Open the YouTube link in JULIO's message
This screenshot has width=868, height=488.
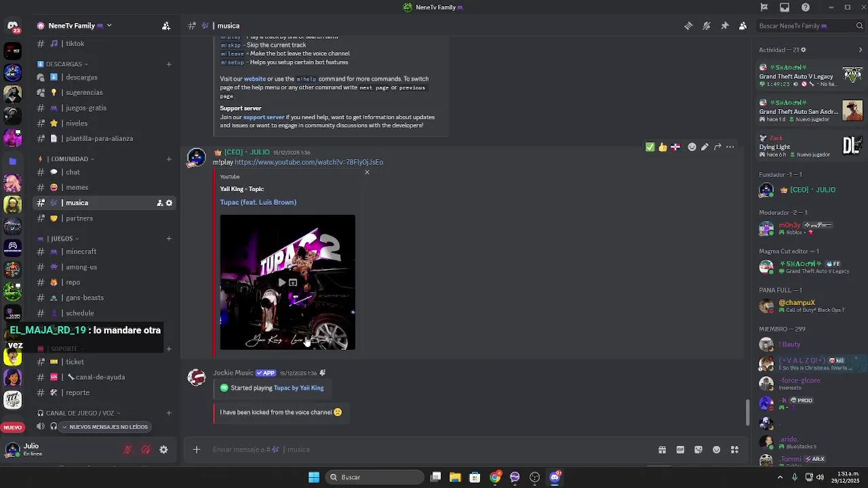coord(309,163)
